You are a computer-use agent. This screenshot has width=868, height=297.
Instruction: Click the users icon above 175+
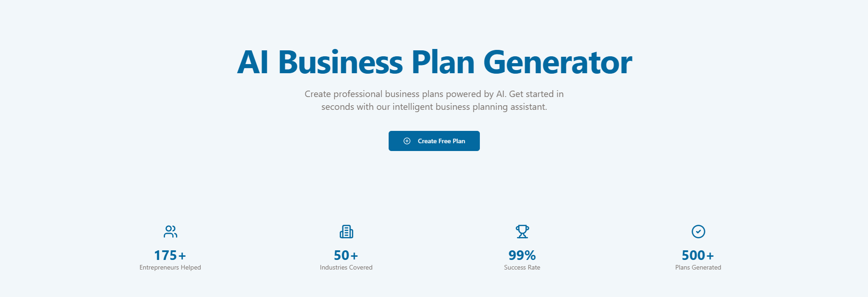pos(170,232)
